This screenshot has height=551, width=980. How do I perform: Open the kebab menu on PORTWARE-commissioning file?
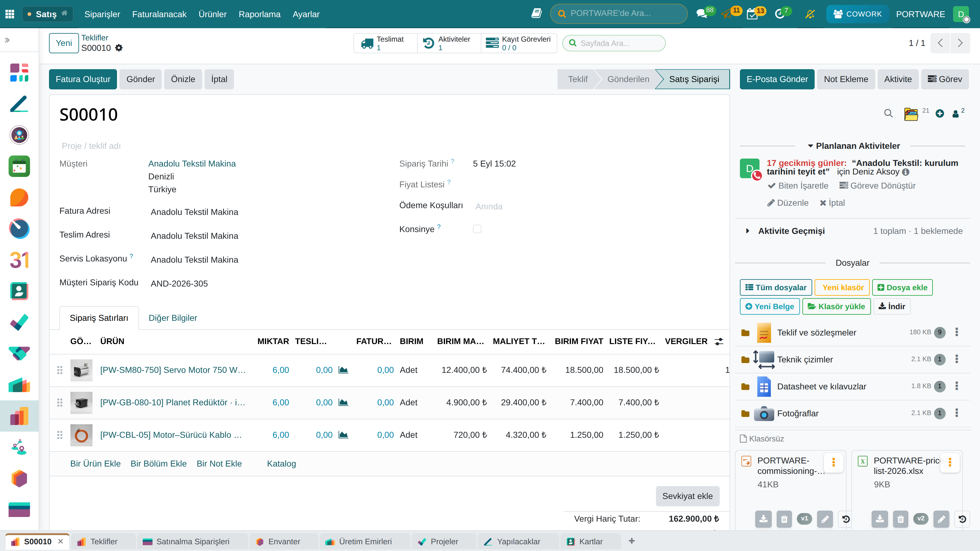[834, 463]
